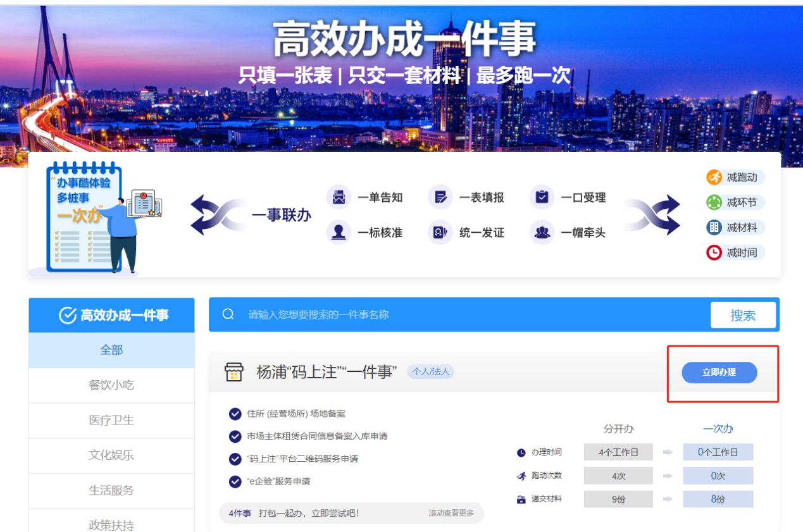Click the 减时间 clock badge icon
The width and height of the screenshot is (803, 532).
(714, 252)
